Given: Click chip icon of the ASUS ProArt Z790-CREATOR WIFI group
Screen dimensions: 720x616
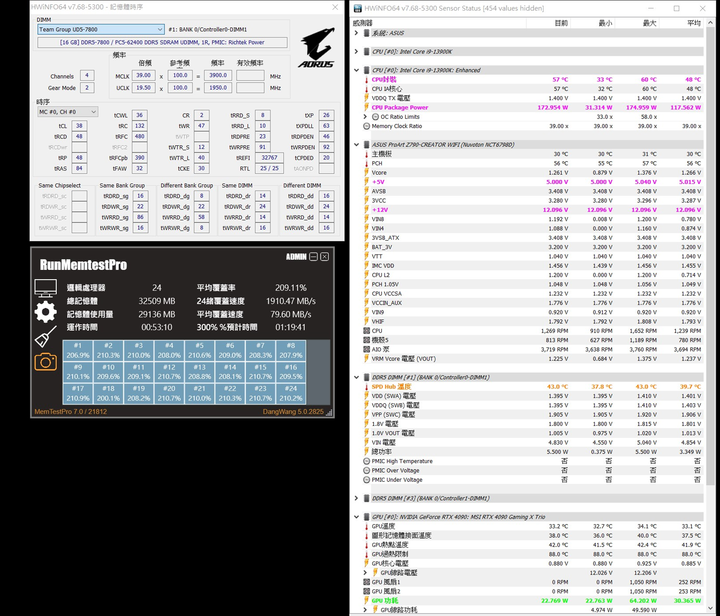Looking at the screenshot, I should coord(366,145).
